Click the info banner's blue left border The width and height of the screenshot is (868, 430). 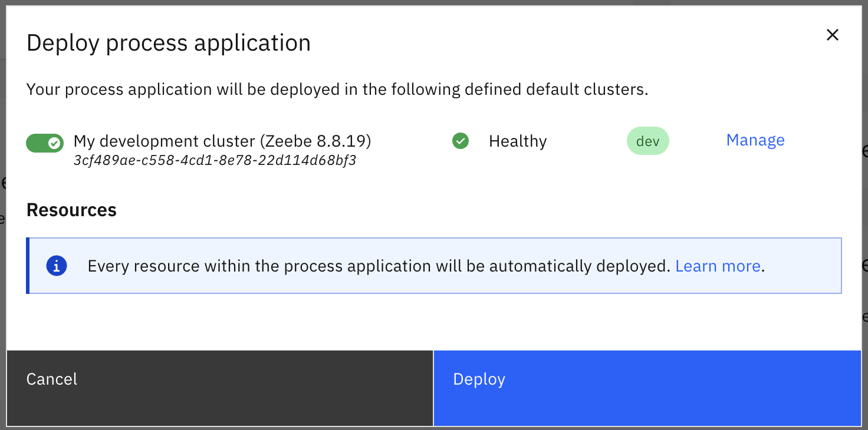pos(28,266)
